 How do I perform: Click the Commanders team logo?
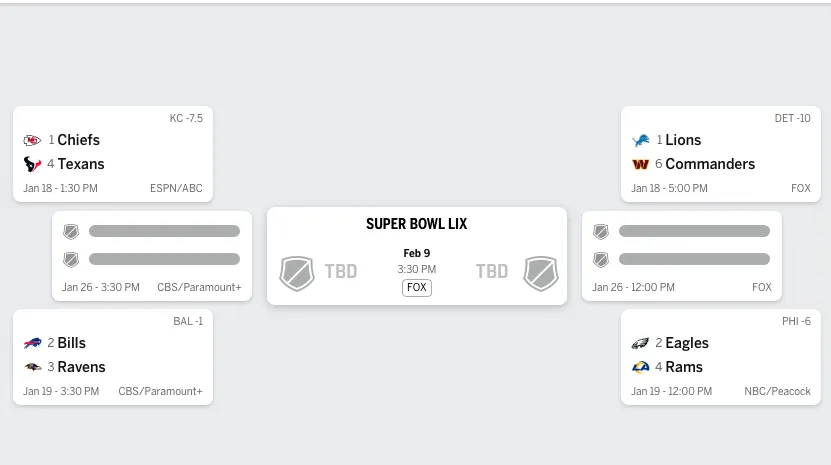[641, 165]
